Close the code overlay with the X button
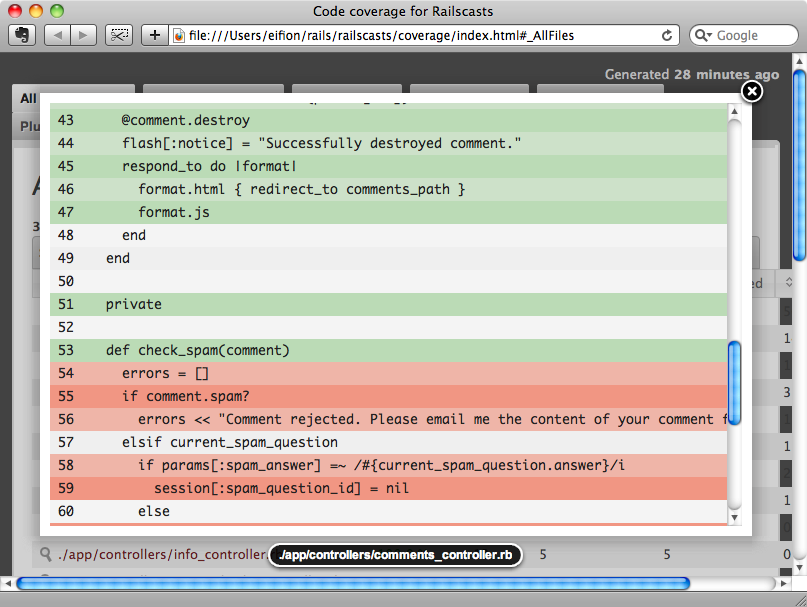807x607 pixels. (752, 92)
